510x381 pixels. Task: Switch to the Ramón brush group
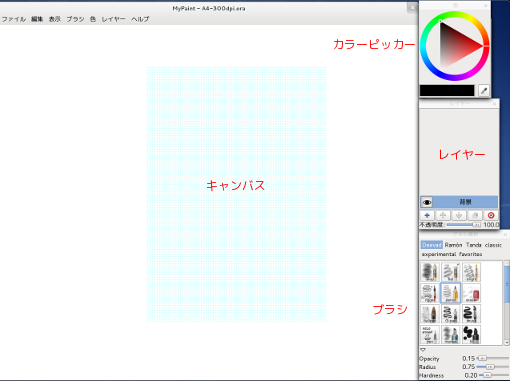coord(453,245)
